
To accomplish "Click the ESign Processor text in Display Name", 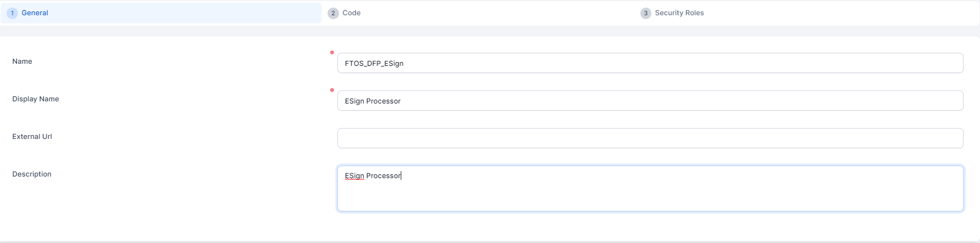I will coord(373,101).
